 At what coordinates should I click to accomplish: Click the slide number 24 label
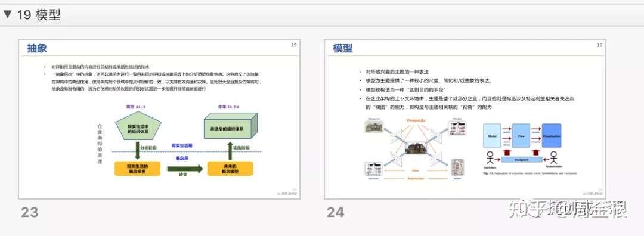pos(336,212)
